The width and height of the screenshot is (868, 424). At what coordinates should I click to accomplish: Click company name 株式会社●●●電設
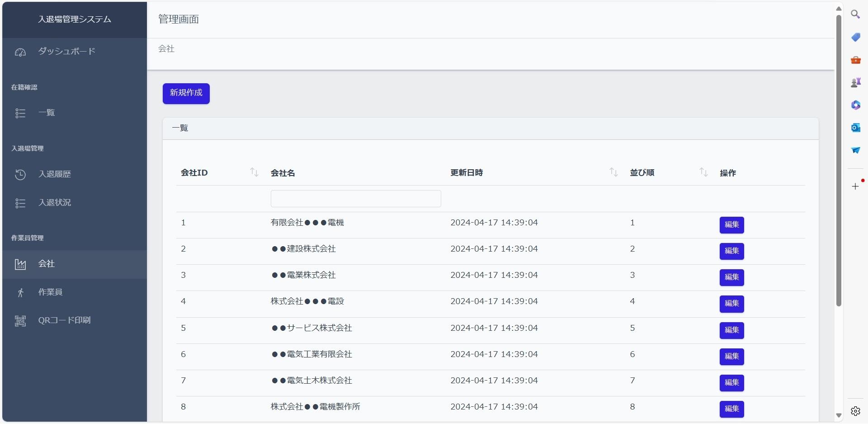pyautogui.click(x=307, y=301)
